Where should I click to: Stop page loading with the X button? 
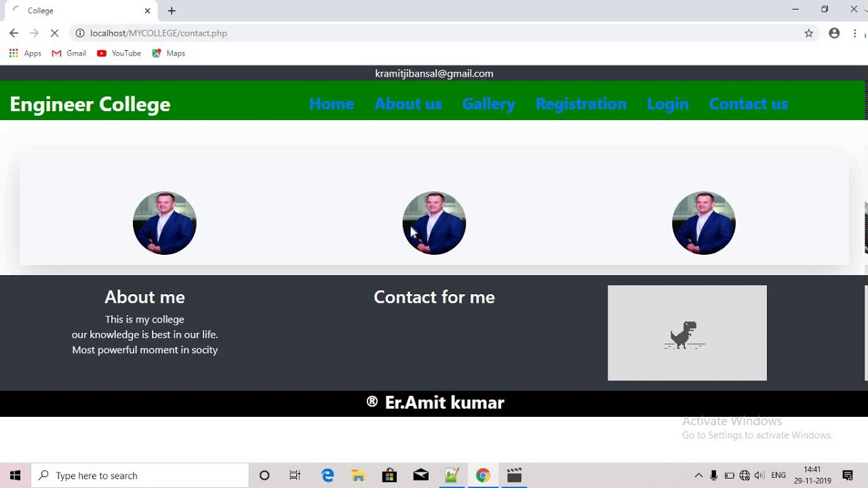tap(55, 33)
